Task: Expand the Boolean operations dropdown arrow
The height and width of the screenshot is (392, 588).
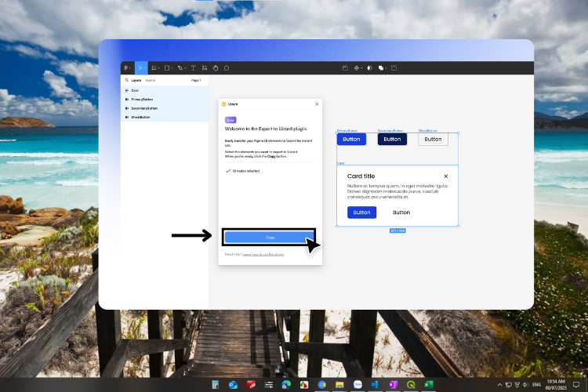Action: pyautogui.click(x=386, y=68)
